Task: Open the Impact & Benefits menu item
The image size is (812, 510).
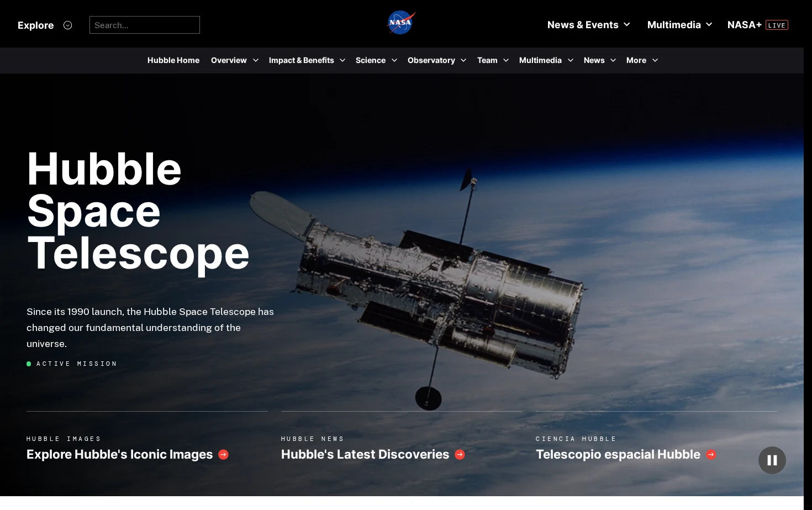Action: click(x=302, y=60)
